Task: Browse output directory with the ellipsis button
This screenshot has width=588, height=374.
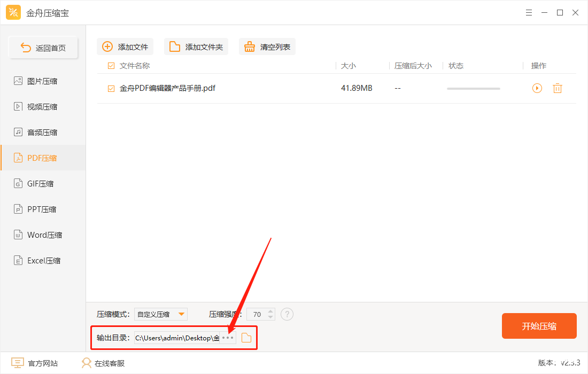Action: coord(228,337)
